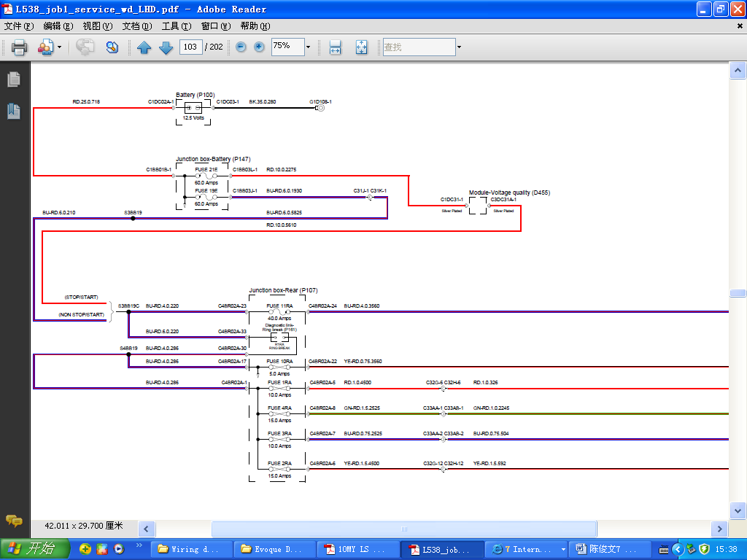The height and width of the screenshot is (560, 747).
Task: Close the document with menu bar X
Action: click(x=740, y=26)
